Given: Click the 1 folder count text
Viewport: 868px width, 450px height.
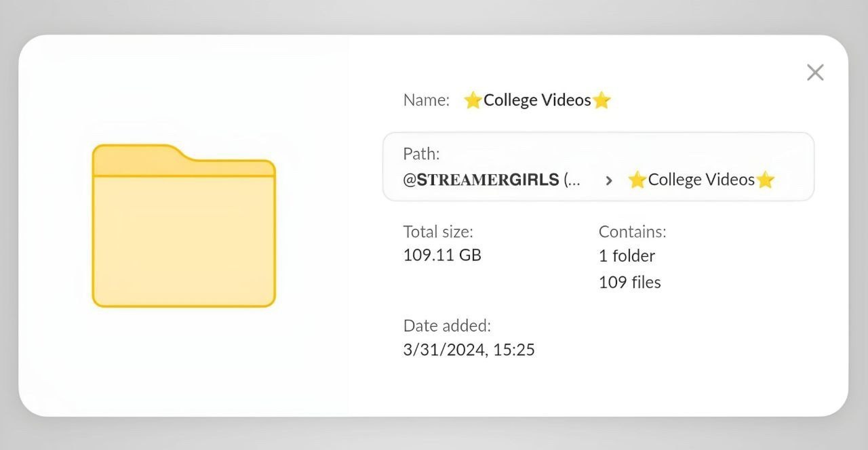Looking at the screenshot, I should pos(627,255).
